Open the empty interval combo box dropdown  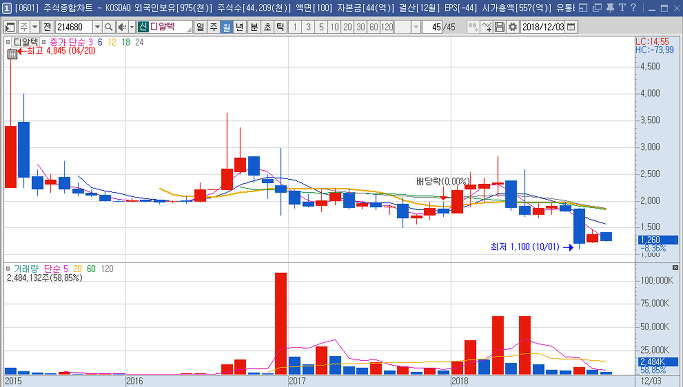point(416,27)
